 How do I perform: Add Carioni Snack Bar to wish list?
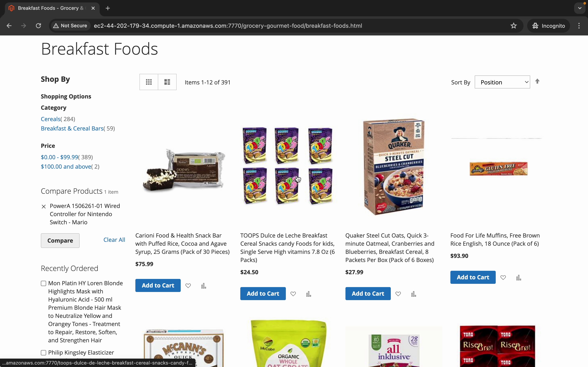click(x=188, y=286)
